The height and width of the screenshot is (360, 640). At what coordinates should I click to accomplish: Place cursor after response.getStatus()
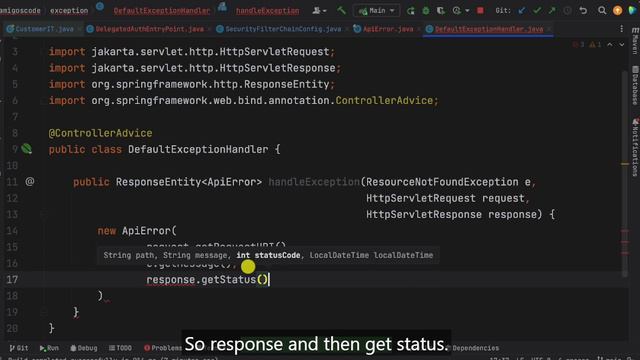tap(269, 280)
